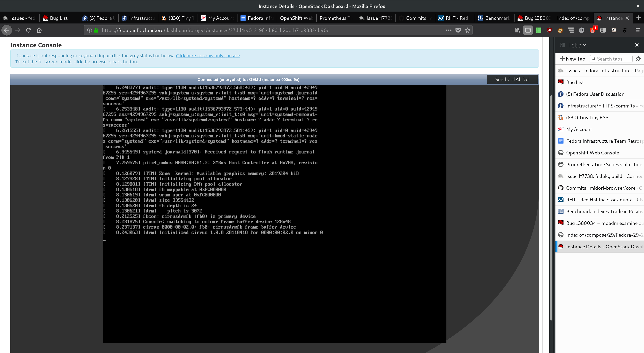Open uBlock Origin shield icon
The width and height of the screenshot is (644, 353).
(549, 30)
